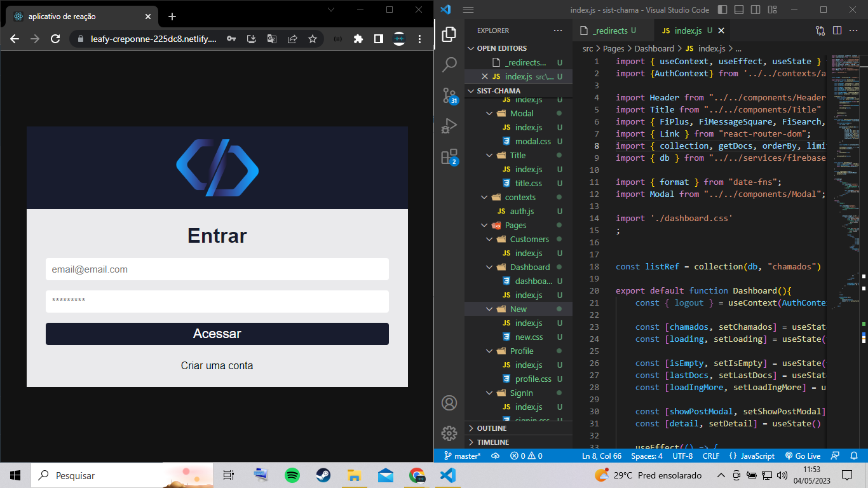This screenshot has height=488, width=868.
Task: Collapse the Pages folder
Action: [x=518, y=226]
